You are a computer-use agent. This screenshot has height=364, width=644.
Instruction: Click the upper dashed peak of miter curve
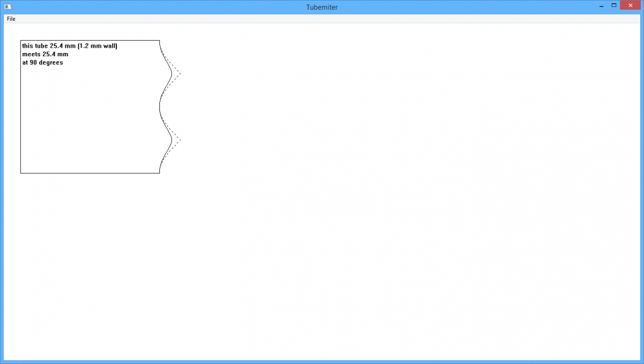pos(180,73)
